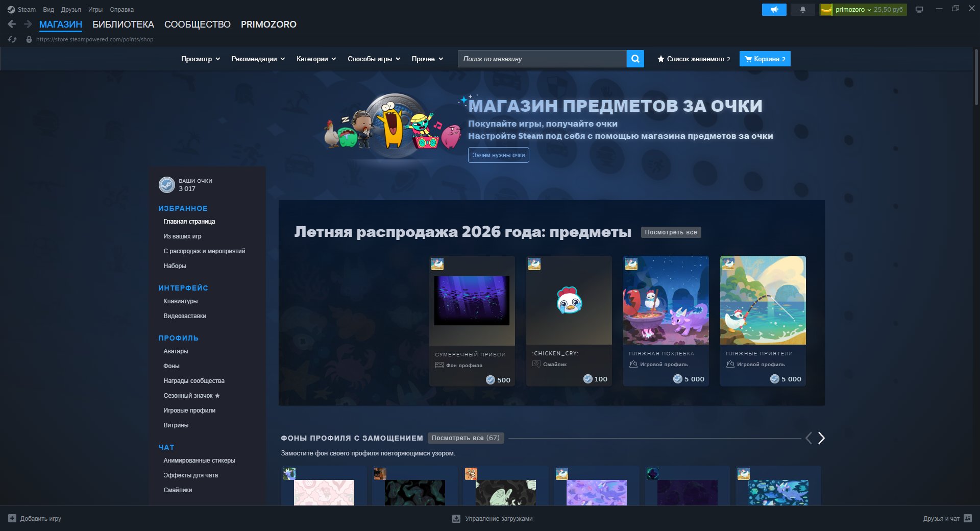
Task: Open the notifications bell
Action: pos(803,9)
